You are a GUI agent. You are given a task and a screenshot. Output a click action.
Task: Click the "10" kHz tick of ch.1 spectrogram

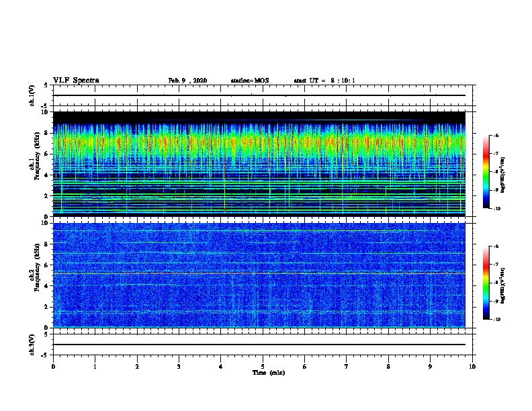pyautogui.click(x=45, y=112)
